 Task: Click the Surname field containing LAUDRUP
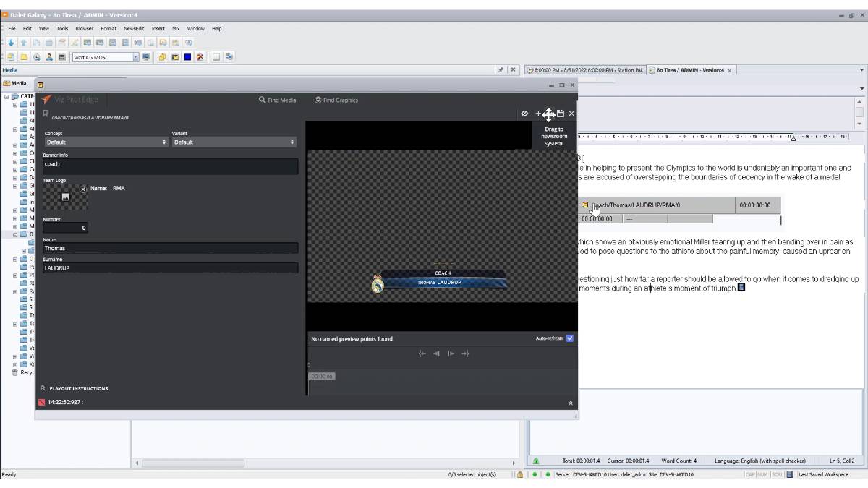(170, 267)
